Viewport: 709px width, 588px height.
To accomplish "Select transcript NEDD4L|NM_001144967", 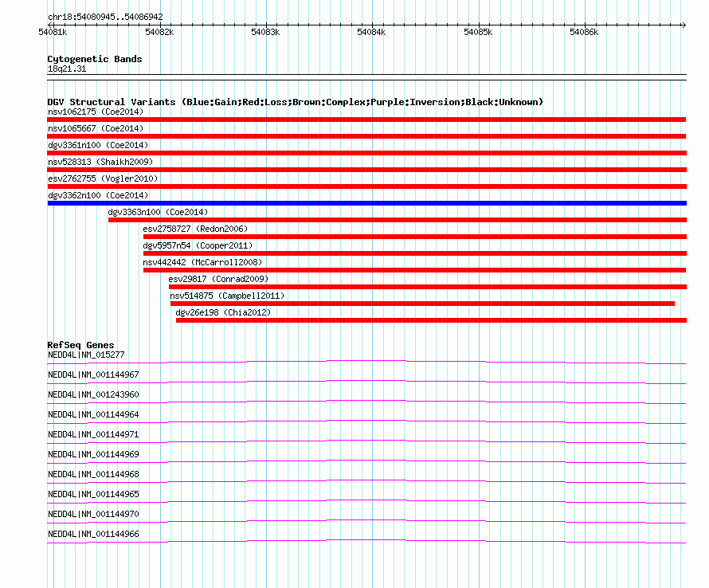I will point(93,375).
